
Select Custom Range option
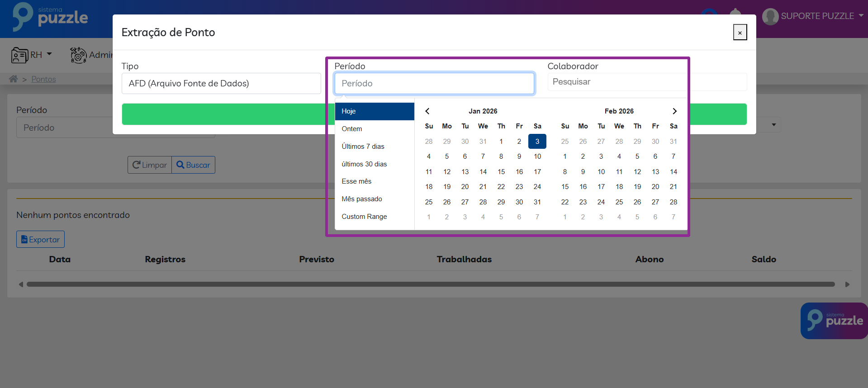(x=364, y=217)
